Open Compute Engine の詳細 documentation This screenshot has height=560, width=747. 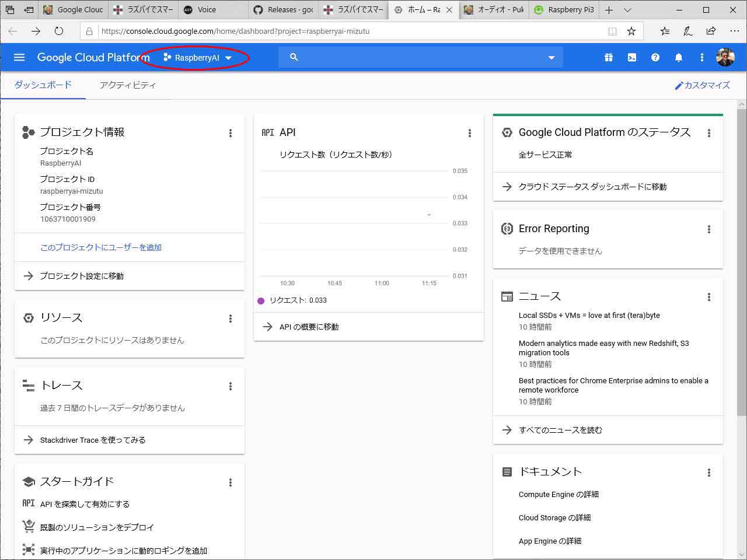[x=558, y=495]
